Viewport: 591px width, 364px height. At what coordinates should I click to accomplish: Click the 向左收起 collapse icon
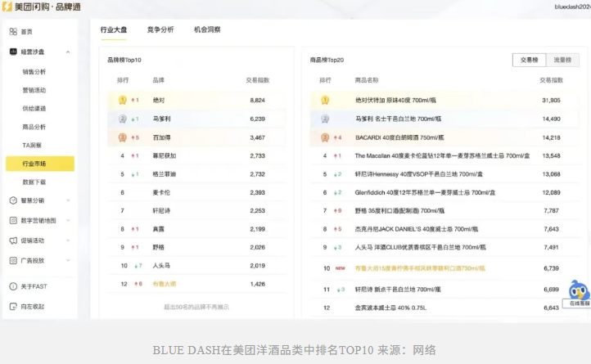click(x=13, y=307)
